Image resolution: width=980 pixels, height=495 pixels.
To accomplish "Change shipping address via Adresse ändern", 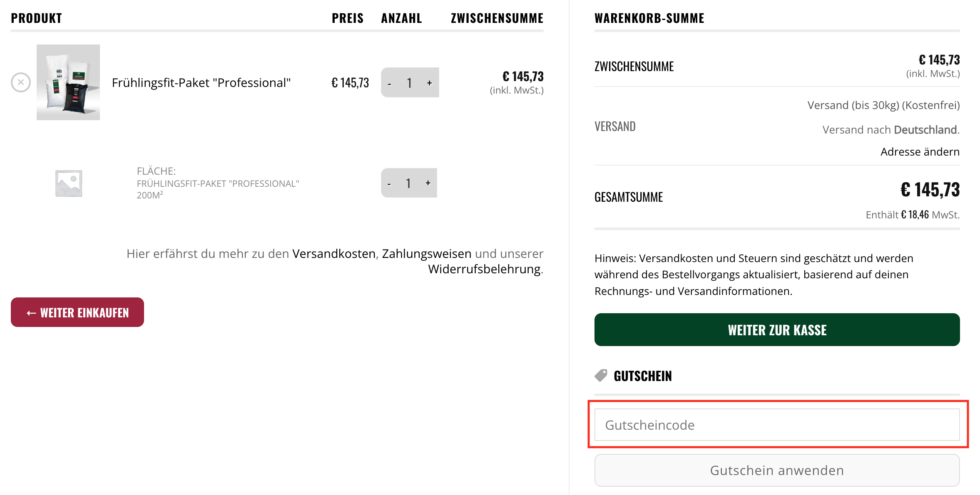I will pos(920,151).
